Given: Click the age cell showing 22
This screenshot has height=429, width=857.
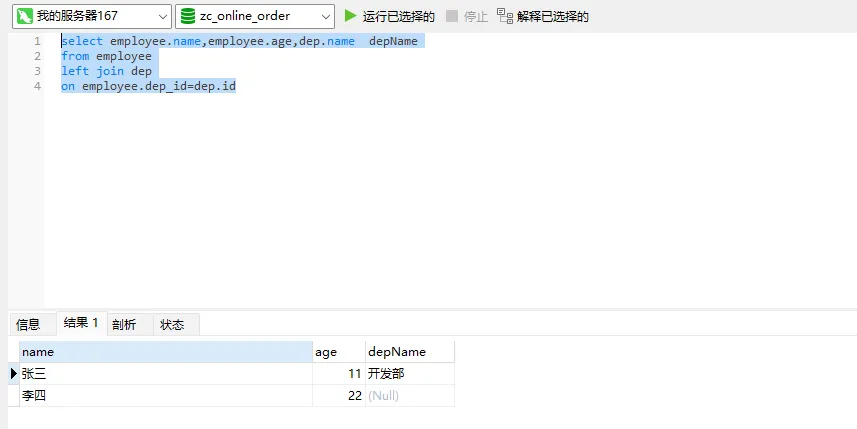Looking at the screenshot, I should (x=338, y=396).
